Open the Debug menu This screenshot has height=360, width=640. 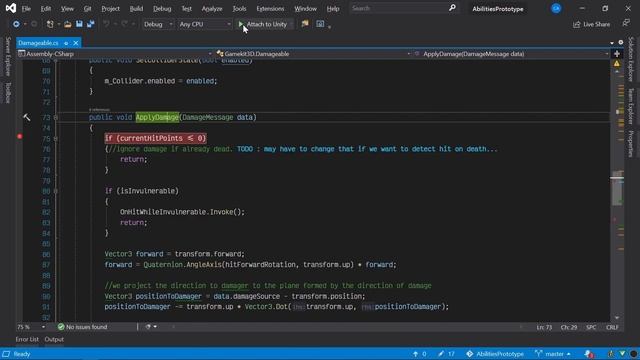click(x=162, y=9)
